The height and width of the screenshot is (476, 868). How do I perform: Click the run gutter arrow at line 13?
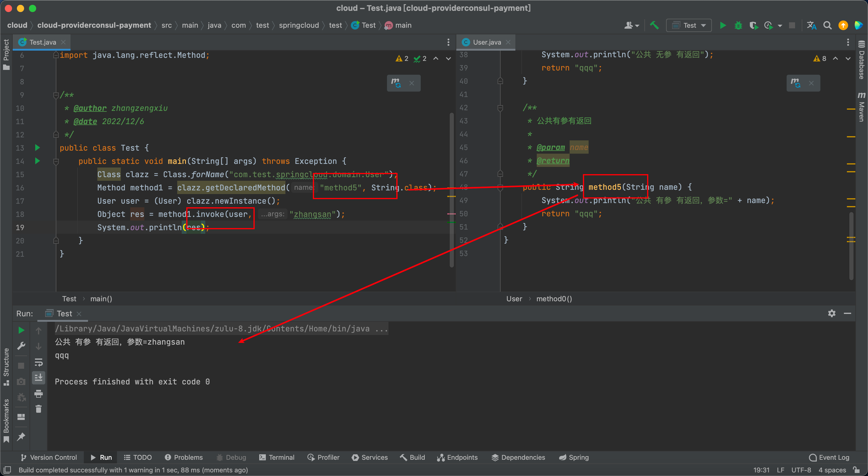(x=37, y=148)
